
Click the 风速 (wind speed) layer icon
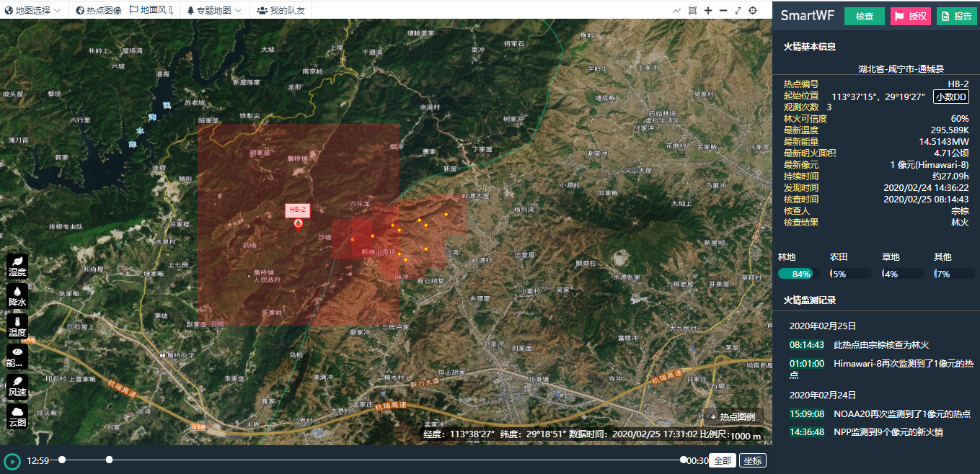pos(17,386)
